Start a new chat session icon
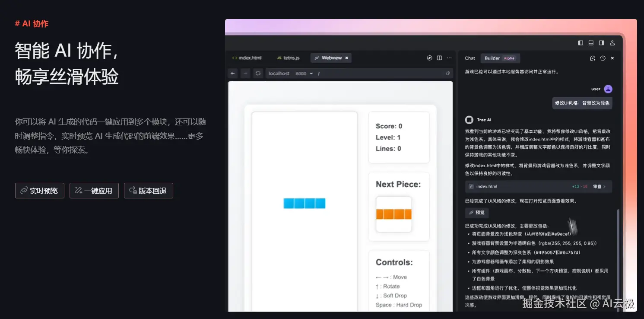644x319 pixels. pyautogui.click(x=593, y=58)
